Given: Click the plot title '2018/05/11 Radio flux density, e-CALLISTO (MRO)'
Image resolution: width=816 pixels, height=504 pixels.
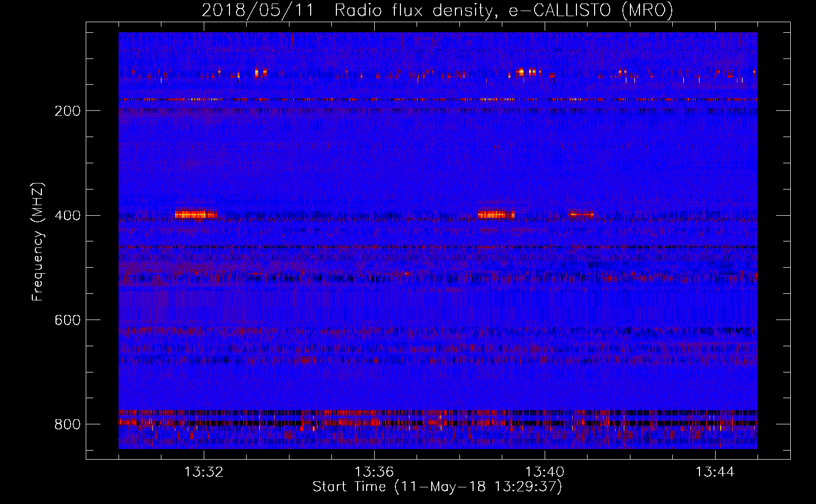Looking at the screenshot, I should [x=437, y=10].
